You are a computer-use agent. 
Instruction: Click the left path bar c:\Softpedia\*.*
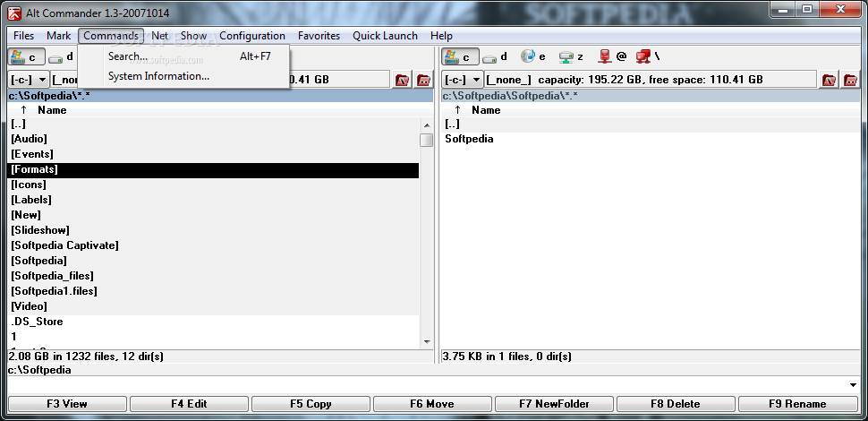(220, 97)
